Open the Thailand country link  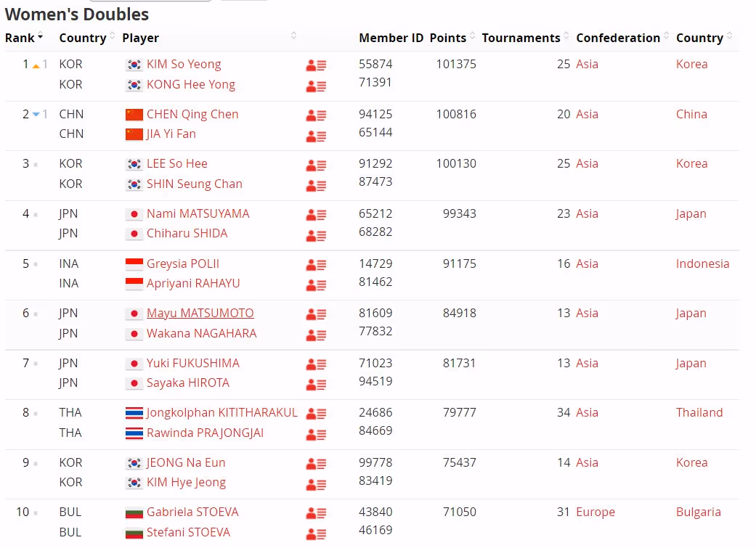[x=699, y=413]
